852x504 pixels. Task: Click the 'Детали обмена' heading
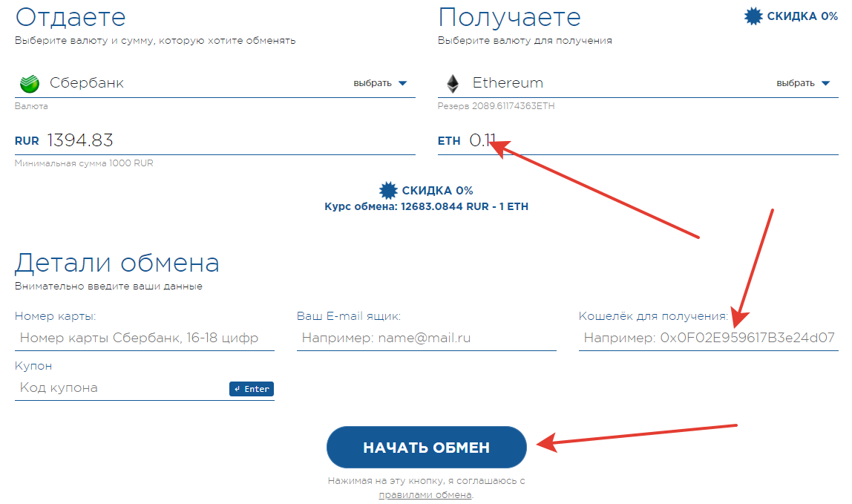(x=117, y=264)
